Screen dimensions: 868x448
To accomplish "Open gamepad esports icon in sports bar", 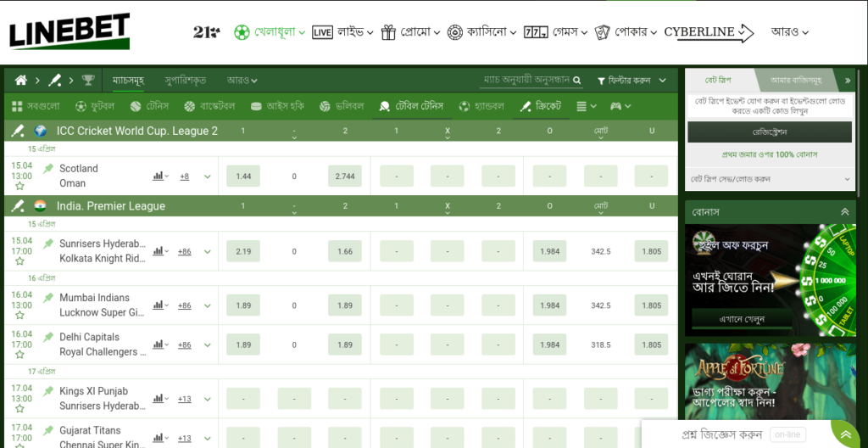I will pos(620,106).
